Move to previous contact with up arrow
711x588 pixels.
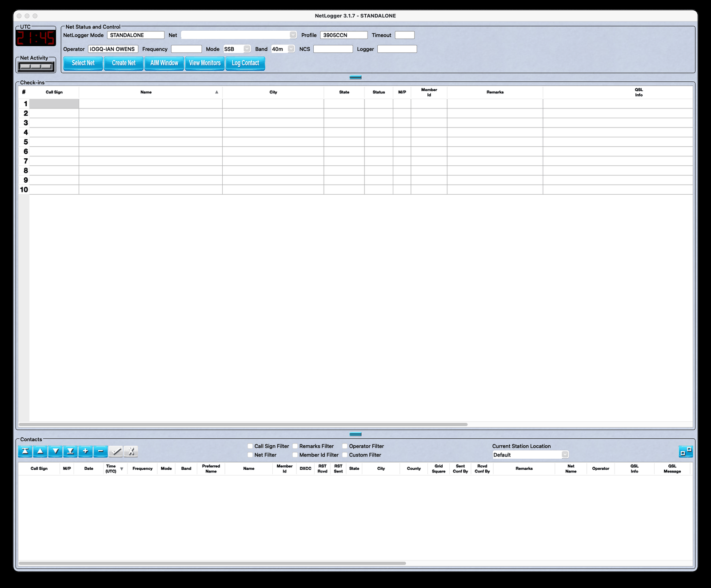pyautogui.click(x=40, y=452)
